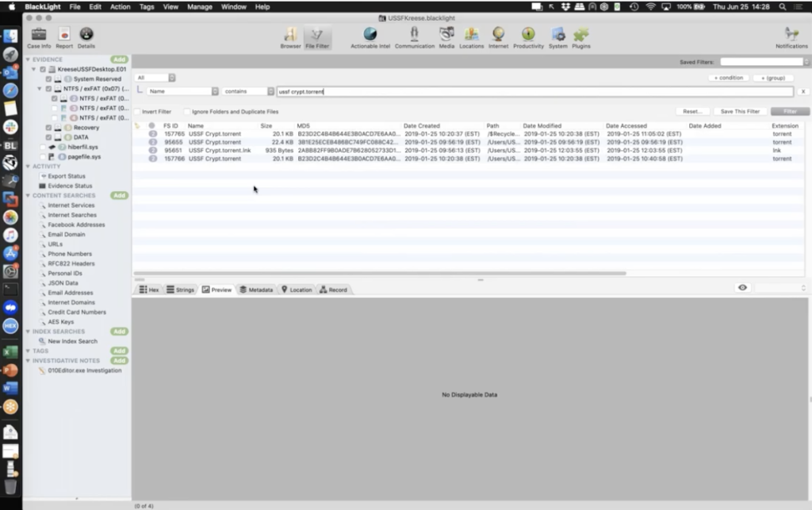Toggle the KreeseUSSFDesktop.E01 evidence checkbox
Viewport: 812px width, 510px height.
pyautogui.click(x=43, y=69)
